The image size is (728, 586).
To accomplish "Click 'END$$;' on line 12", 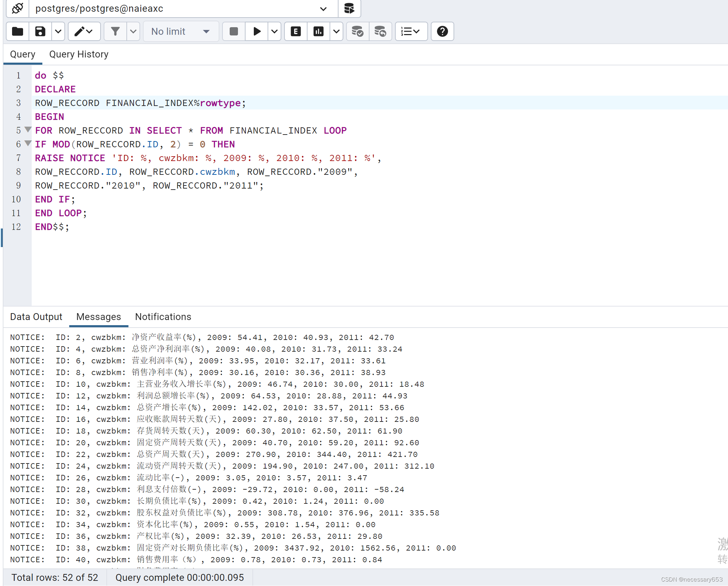I will pyautogui.click(x=52, y=227).
